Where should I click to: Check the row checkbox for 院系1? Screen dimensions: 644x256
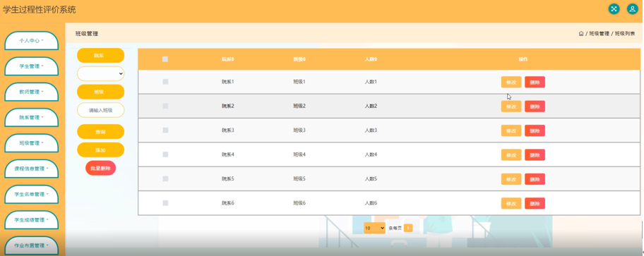click(x=165, y=82)
